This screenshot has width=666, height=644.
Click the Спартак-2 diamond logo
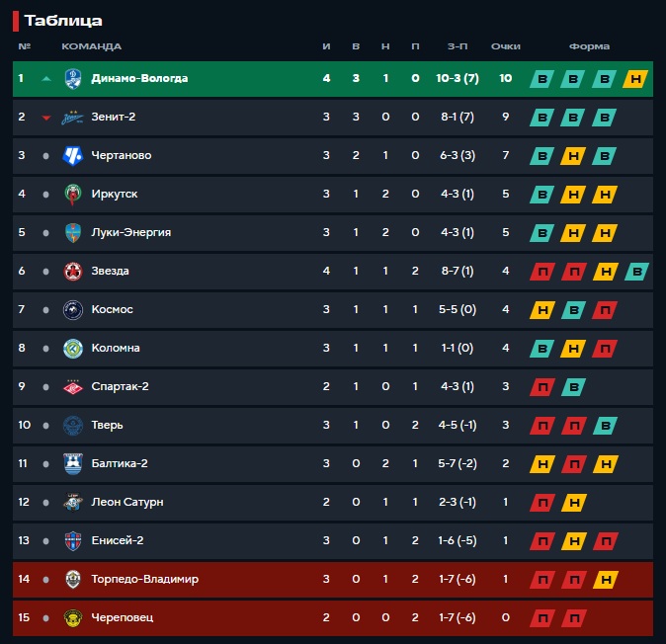point(73,387)
